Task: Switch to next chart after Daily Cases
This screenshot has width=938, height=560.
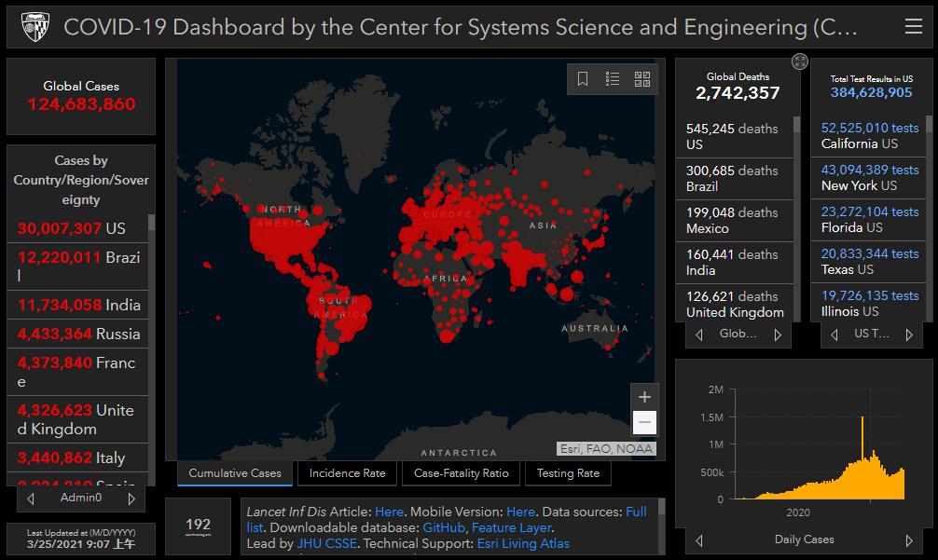Action: point(909,540)
